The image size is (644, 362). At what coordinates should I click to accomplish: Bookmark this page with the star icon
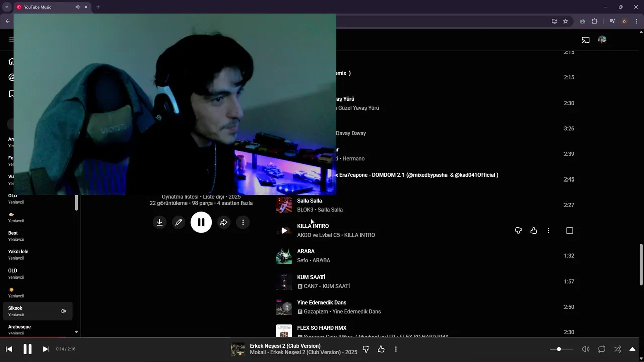(566, 21)
